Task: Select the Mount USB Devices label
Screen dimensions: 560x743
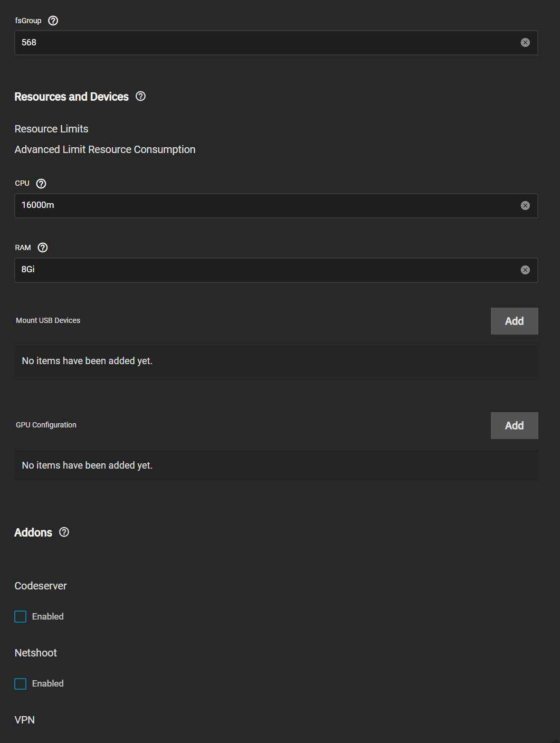Action: [48, 320]
